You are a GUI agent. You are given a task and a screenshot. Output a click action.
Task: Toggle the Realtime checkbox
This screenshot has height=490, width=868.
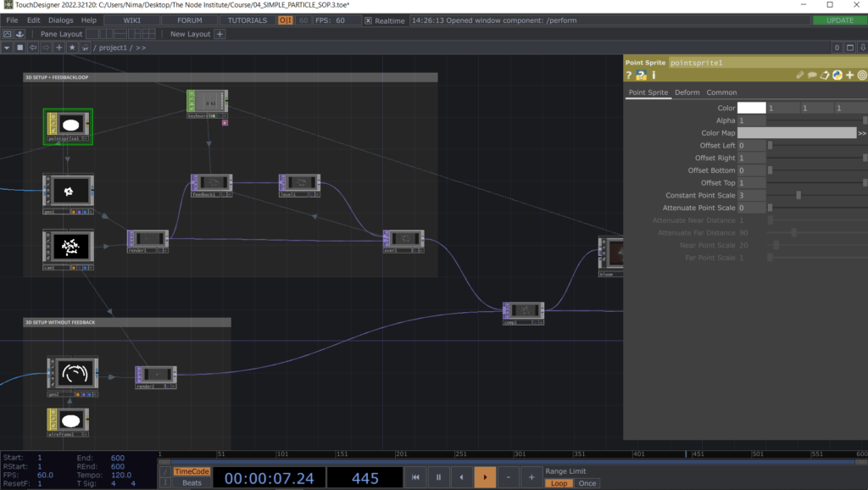(x=368, y=20)
